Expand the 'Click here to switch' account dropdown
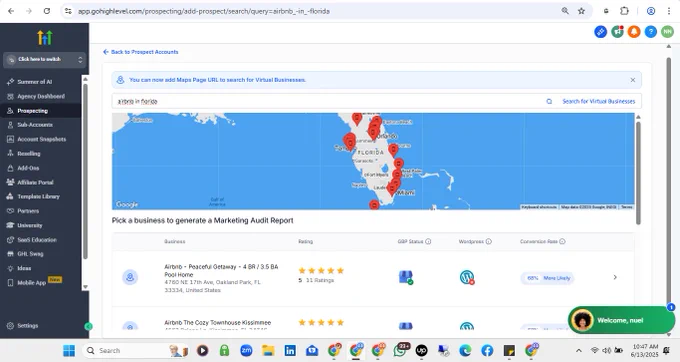 pos(45,59)
